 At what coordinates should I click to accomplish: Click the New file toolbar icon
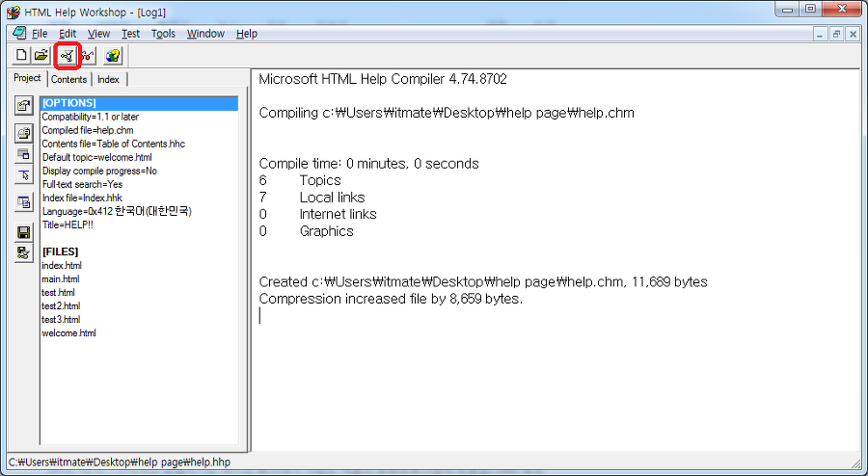tap(21, 55)
